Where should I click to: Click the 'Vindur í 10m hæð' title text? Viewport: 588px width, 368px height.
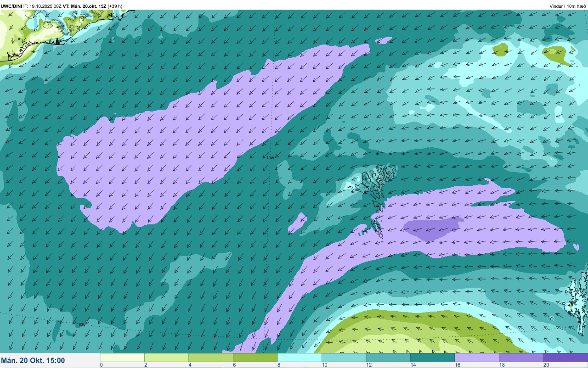(568, 6)
